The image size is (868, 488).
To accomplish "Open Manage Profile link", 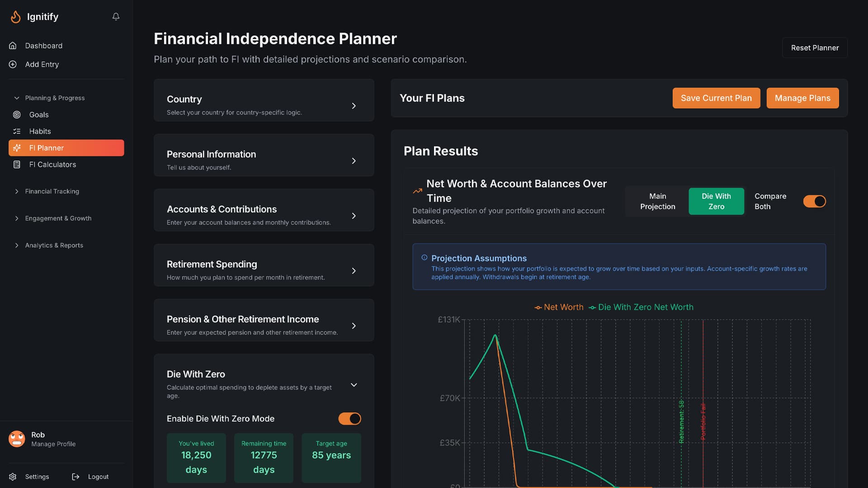I will click(x=53, y=444).
